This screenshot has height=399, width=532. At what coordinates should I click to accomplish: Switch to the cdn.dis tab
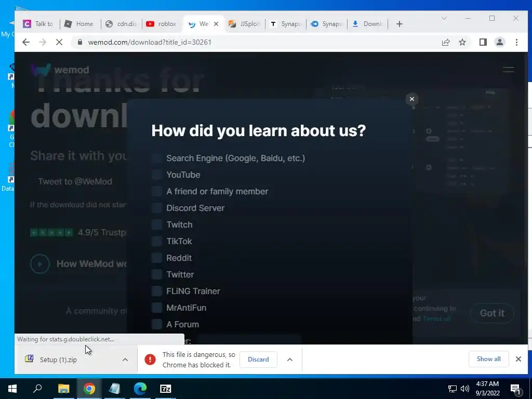(121, 24)
